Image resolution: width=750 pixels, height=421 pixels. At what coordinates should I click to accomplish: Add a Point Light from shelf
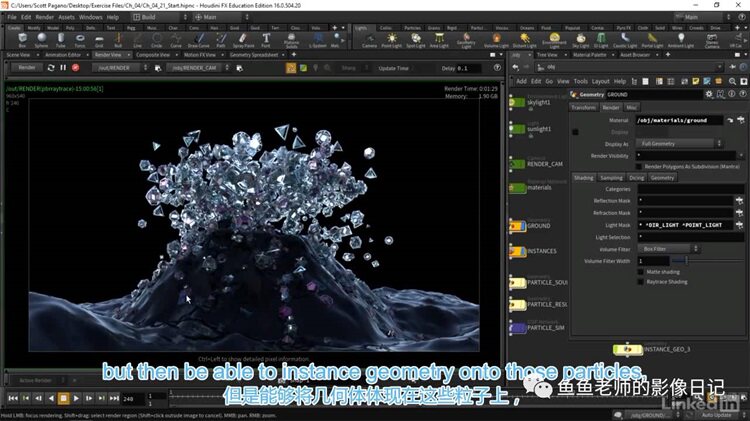click(392, 40)
